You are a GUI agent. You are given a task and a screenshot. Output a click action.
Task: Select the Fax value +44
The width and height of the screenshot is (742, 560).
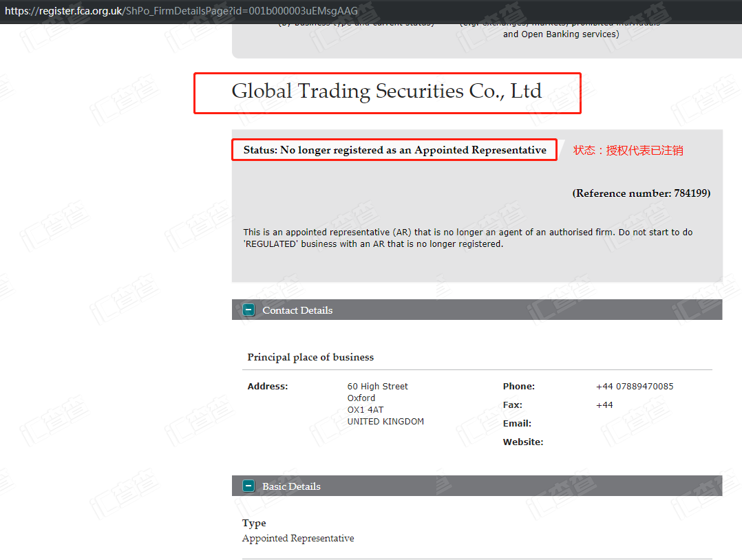pyautogui.click(x=604, y=405)
